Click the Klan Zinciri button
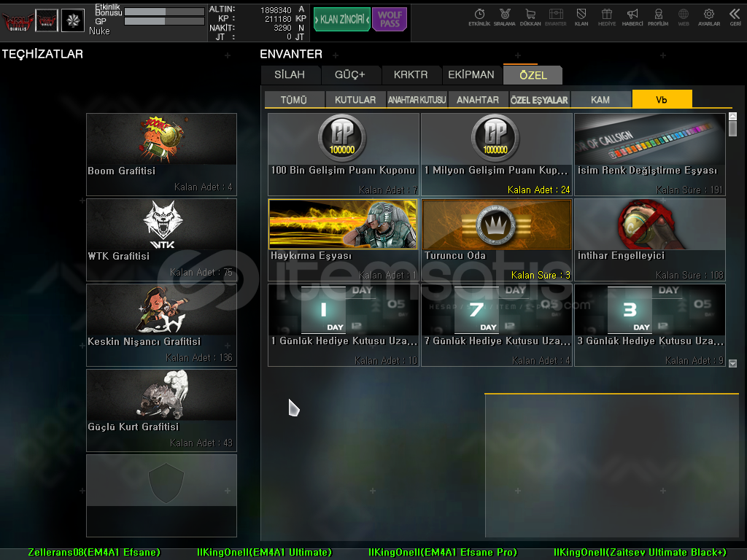 (341, 20)
